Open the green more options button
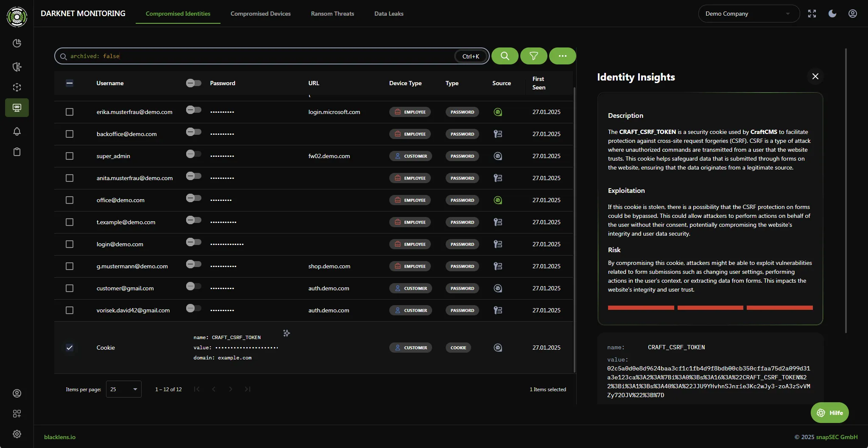This screenshot has height=448, width=868. point(562,56)
